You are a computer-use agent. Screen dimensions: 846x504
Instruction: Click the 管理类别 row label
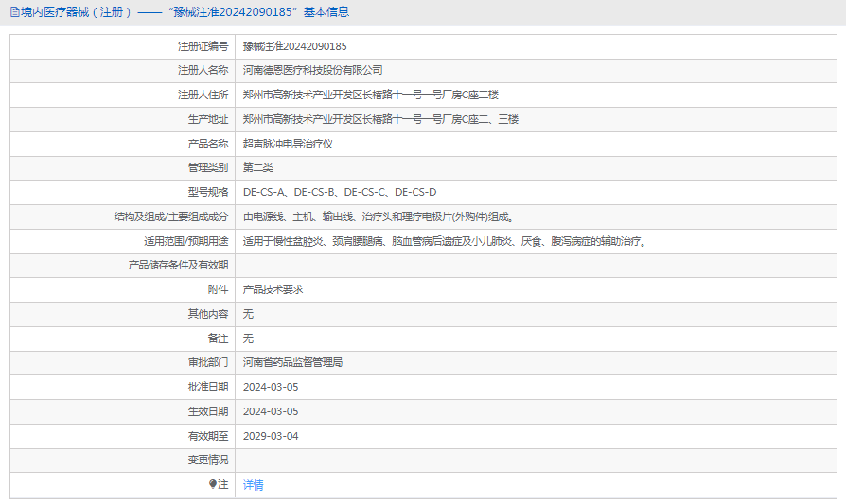tap(208, 167)
